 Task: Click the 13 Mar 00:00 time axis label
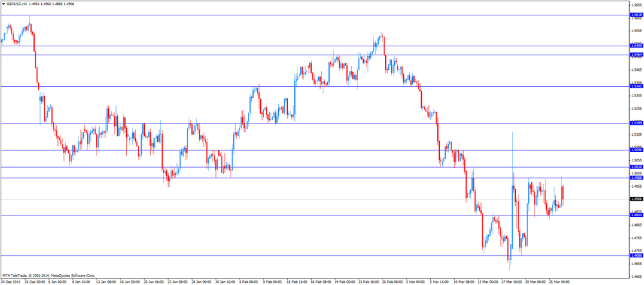coord(487,282)
